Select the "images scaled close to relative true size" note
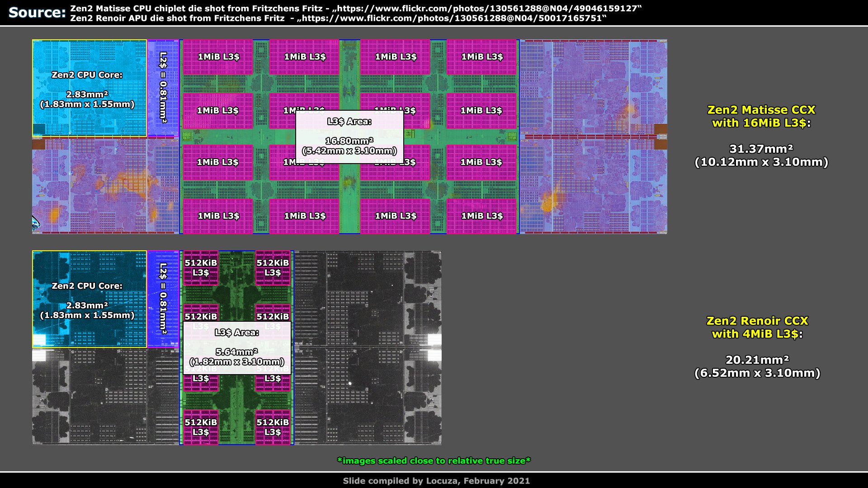Image resolution: width=868 pixels, height=488 pixels. (x=434, y=461)
